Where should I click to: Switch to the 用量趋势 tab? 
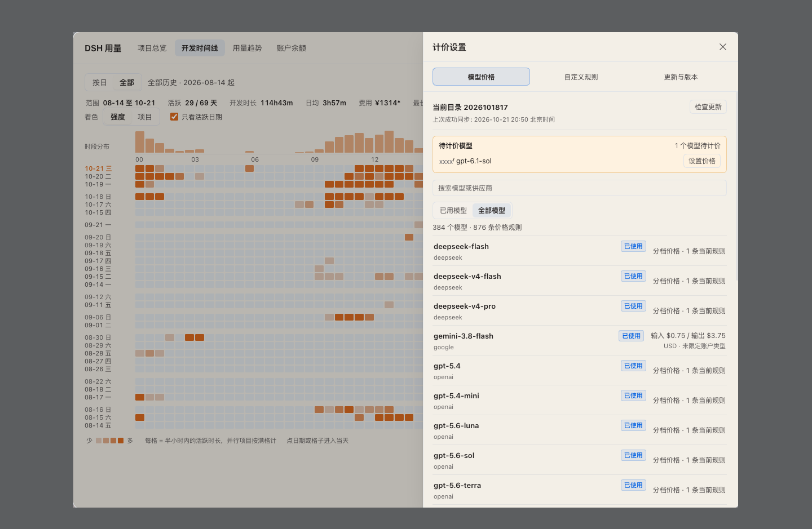(248, 48)
